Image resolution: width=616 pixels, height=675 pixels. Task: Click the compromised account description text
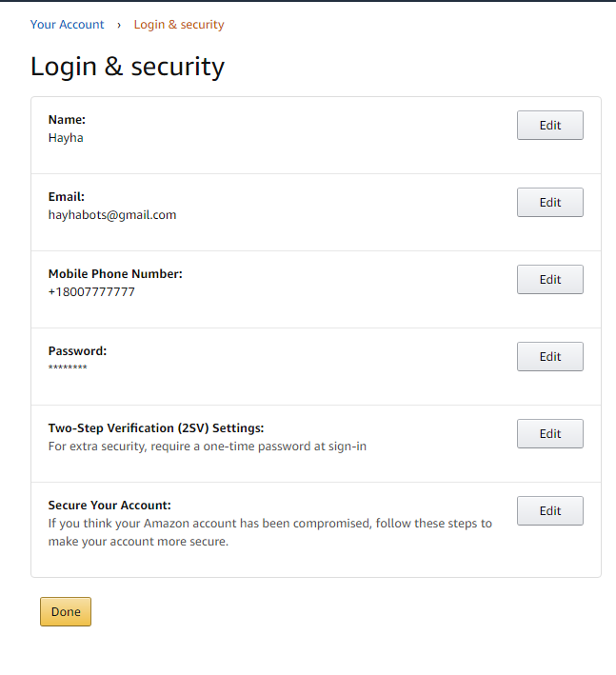(x=269, y=532)
